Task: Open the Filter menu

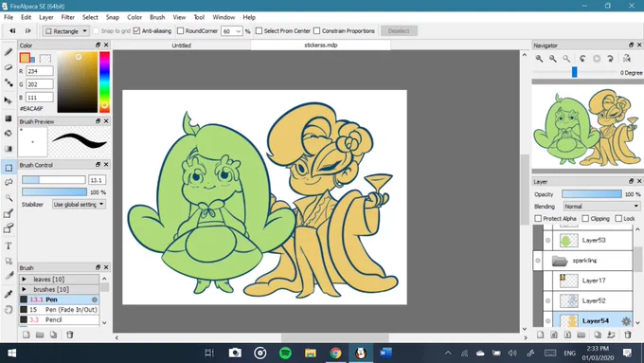Action: (x=68, y=17)
